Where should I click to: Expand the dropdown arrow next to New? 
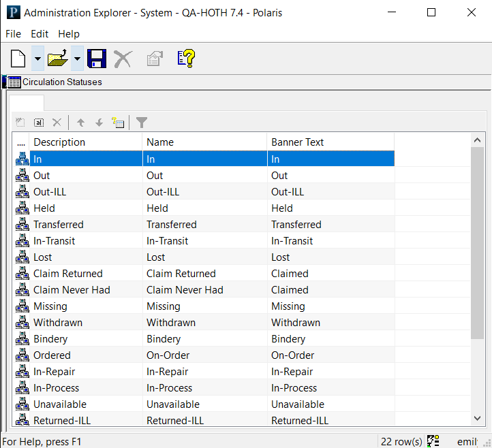[x=37, y=59]
